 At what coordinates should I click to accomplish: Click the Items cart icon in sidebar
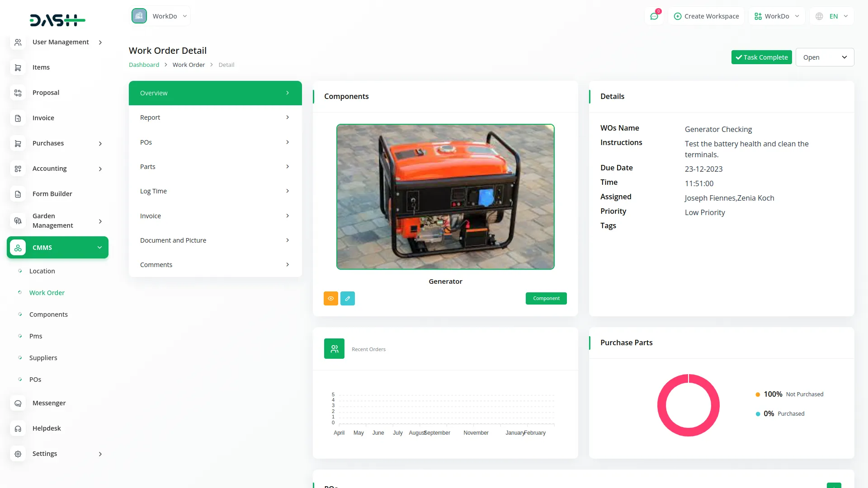click(x=18, y=67)
